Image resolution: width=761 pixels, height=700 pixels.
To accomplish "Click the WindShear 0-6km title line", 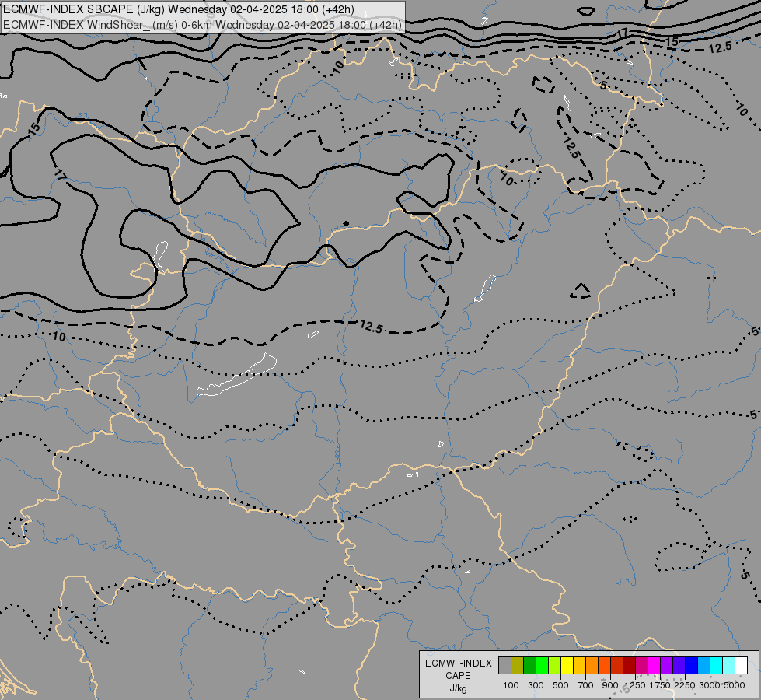I will click(202, 25).
